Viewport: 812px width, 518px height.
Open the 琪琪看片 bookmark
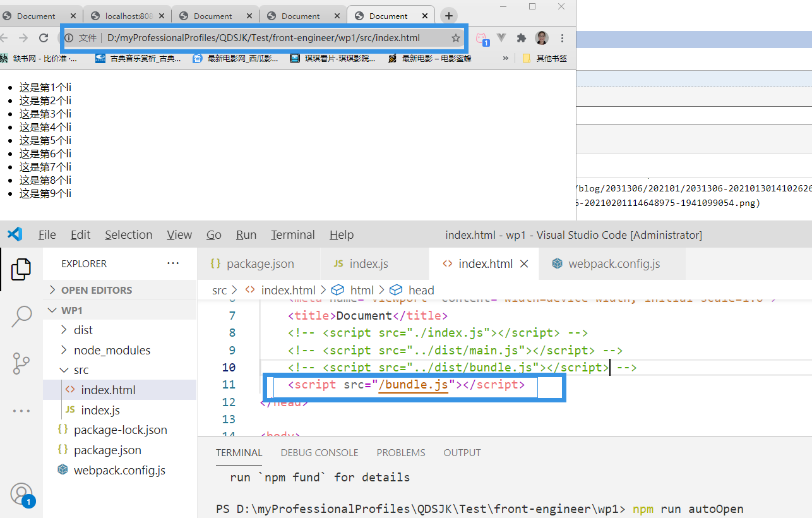pyautogui.click(x=333, y=58)
